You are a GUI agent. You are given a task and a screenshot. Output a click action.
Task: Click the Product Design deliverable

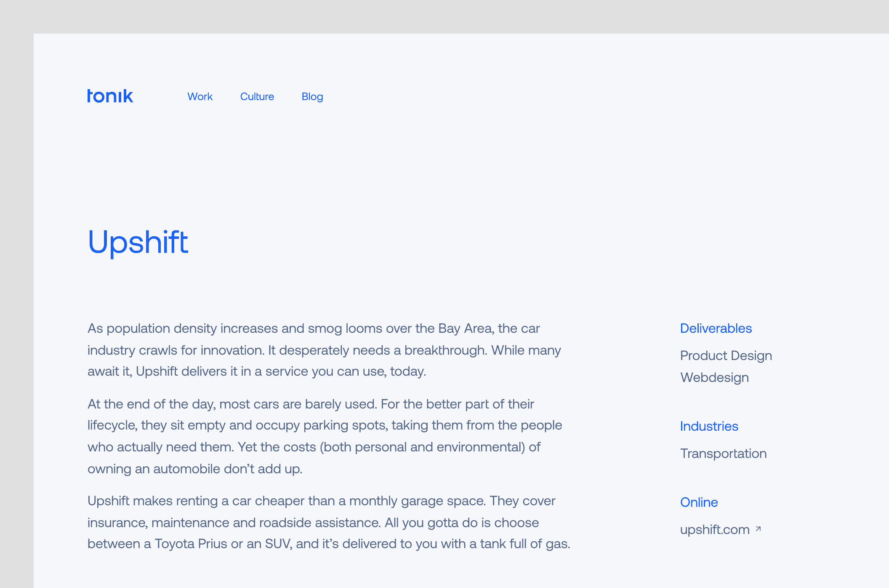(726, 356)
